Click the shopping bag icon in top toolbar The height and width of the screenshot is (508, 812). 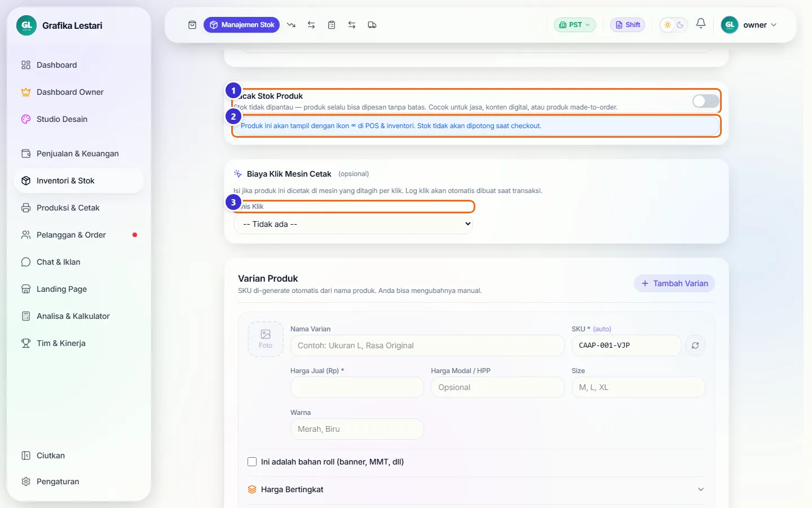pos(192,25)
